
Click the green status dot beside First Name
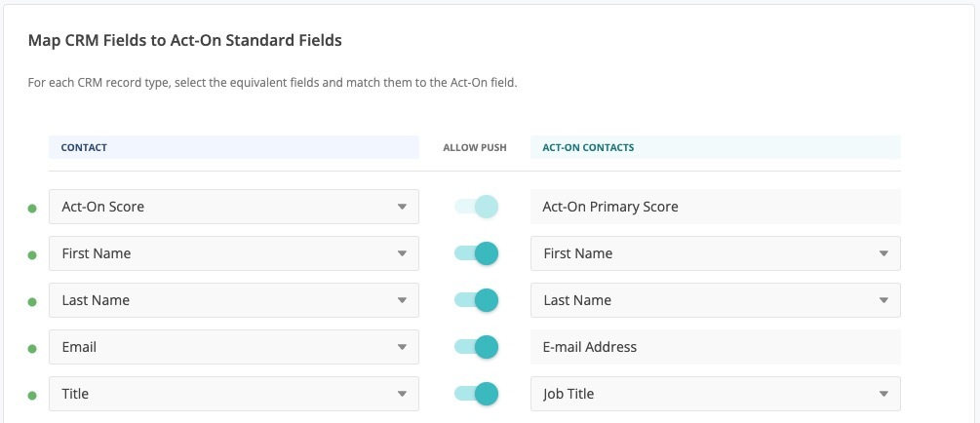[x=32, y=255]
